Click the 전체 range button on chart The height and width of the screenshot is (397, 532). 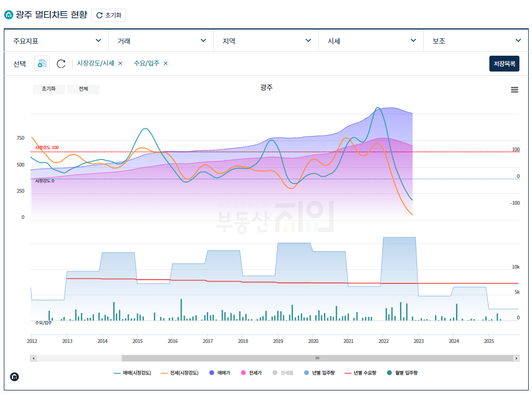click(84, 89)
